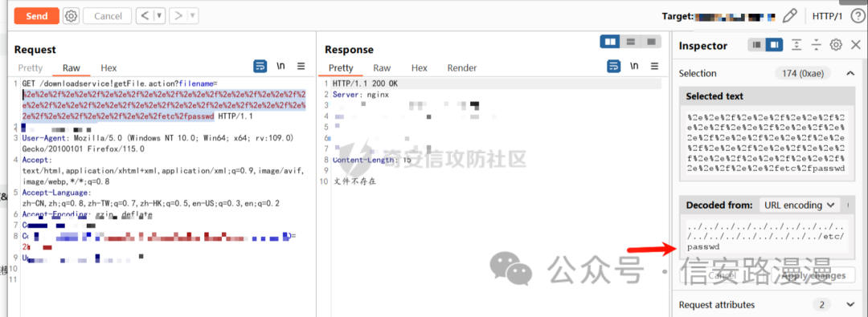Edit the target with the pencil icon
Viewport: 868px width, 317px height.
click(x=790, y=16)
